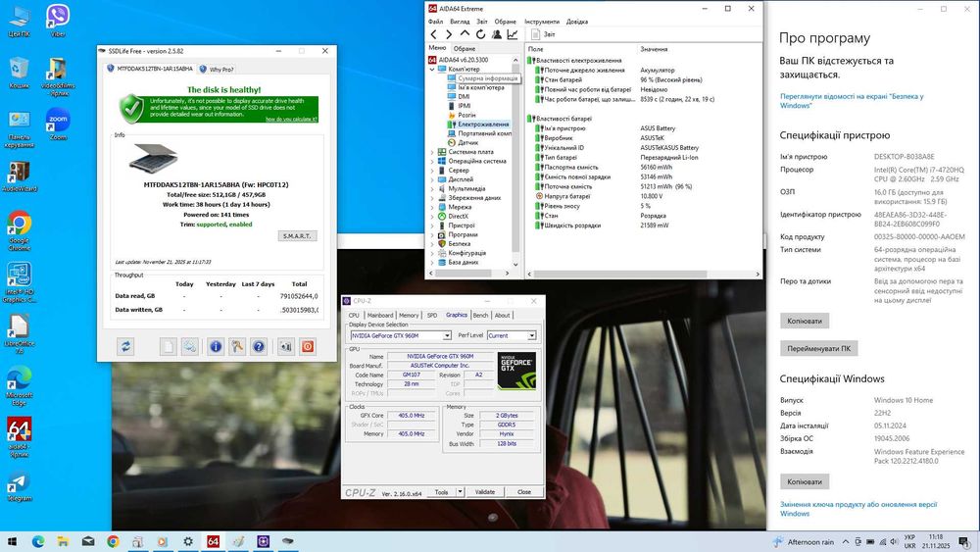Select DMI in the AIDA64 tree
This screenshot has height=552, width=980.
point(464,97)
